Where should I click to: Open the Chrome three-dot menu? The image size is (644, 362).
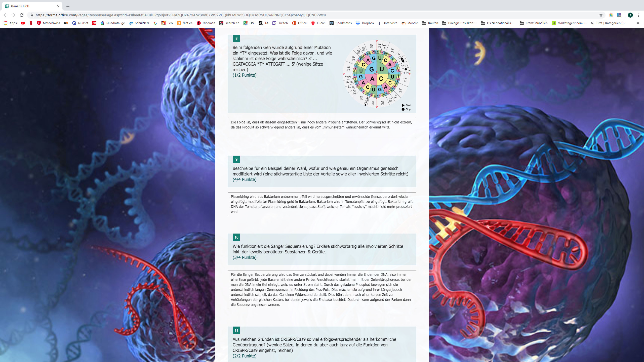[638, 15]
